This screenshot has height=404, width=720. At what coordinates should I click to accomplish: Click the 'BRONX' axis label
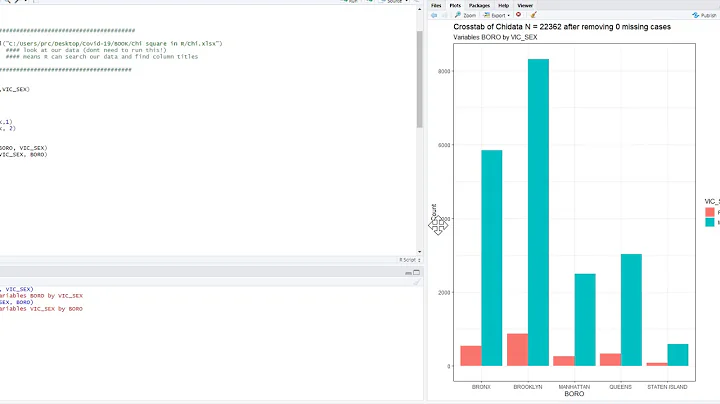pos(481,387)
